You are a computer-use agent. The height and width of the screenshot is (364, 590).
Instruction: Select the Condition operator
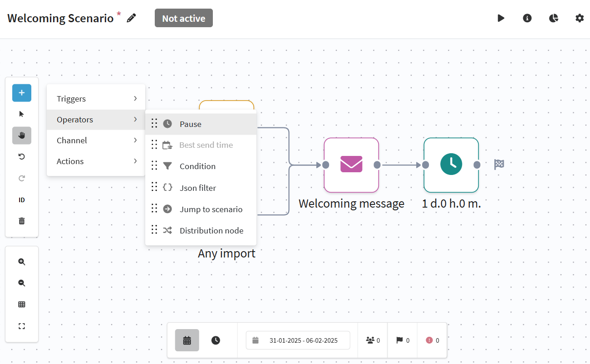coord(201,166)
